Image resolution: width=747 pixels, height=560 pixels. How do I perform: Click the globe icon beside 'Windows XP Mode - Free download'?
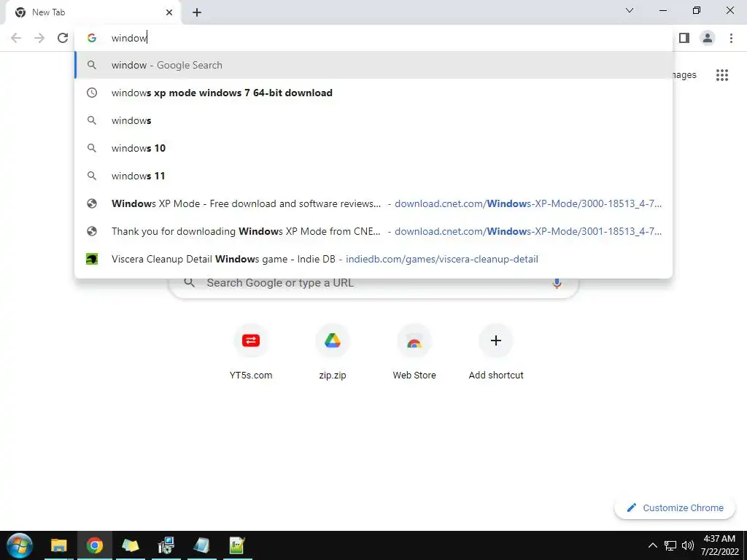click(92, 204)
